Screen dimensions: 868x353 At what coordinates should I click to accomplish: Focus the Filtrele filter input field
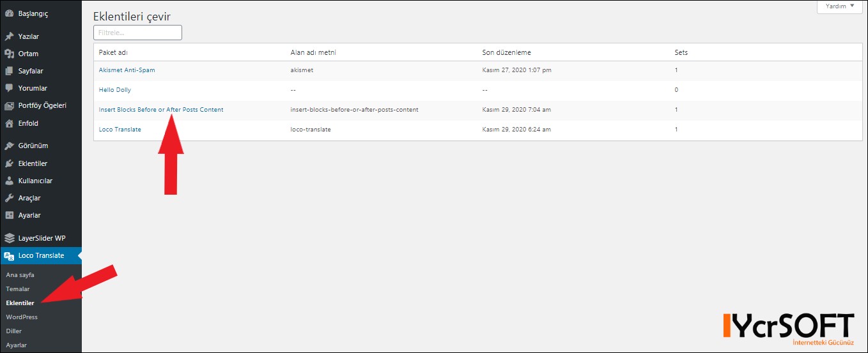[137, 32]
